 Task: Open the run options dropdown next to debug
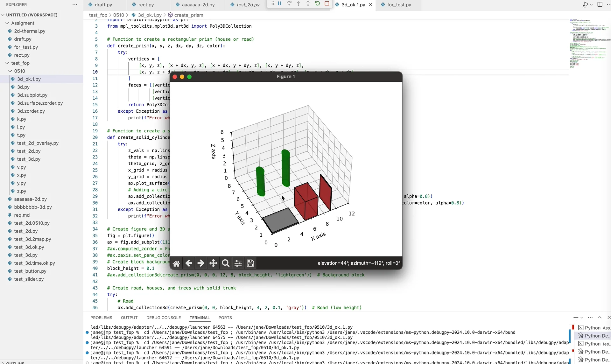coord(591,5)
